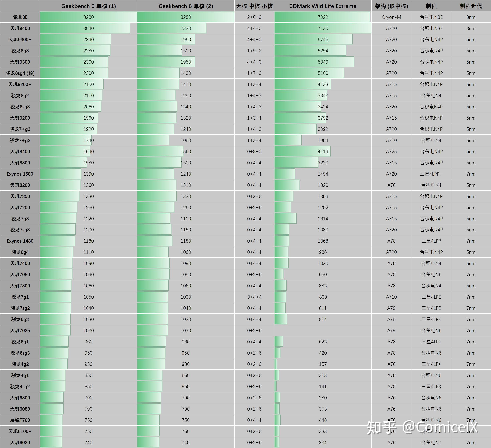This screenshot has height=448, width=491.
Task: Select the 3DMark Wild Life Extreme header
Action: (323, 6)
